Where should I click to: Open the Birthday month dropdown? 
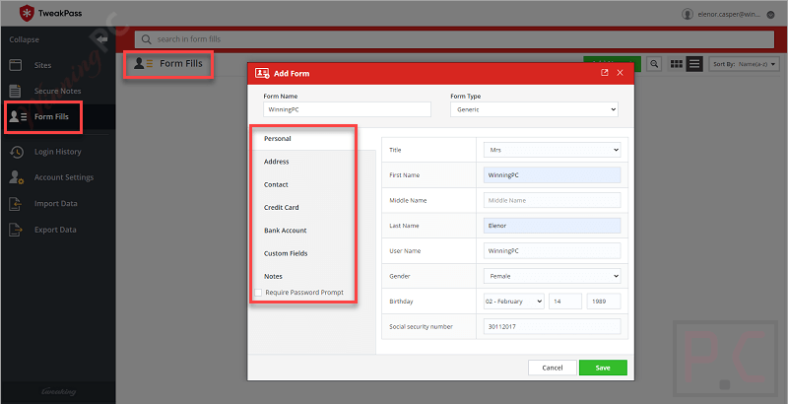(x=514, y=301)
